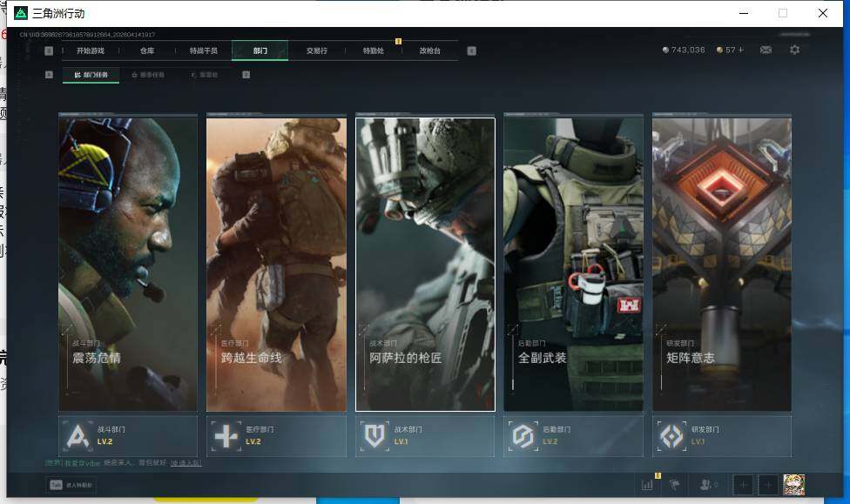The height and width of the screenshot is (504, 850).
Task: Open the 特勤处 tab
Action: tap(373, 51)
